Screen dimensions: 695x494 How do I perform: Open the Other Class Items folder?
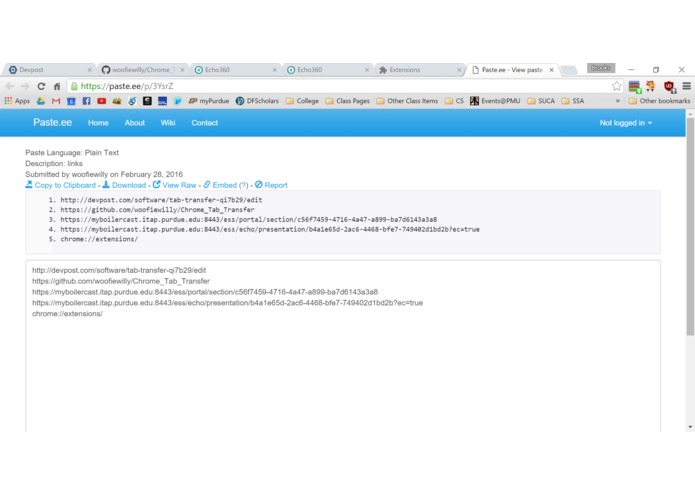[x=407, y=101]
